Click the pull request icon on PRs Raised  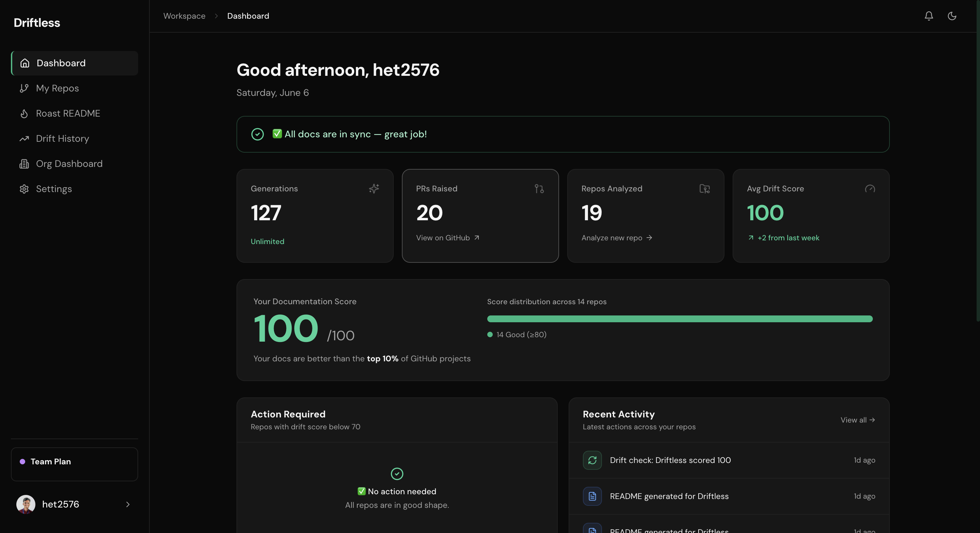(x=539, y=189)
